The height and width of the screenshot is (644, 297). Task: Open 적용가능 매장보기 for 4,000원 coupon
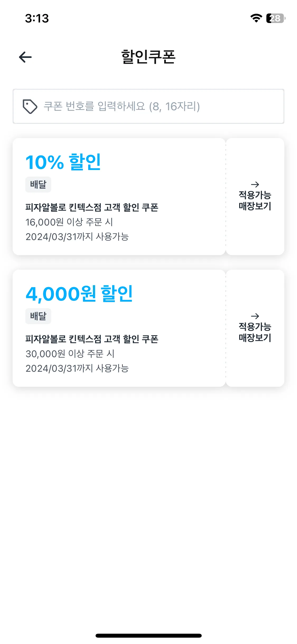coord(255,332)
